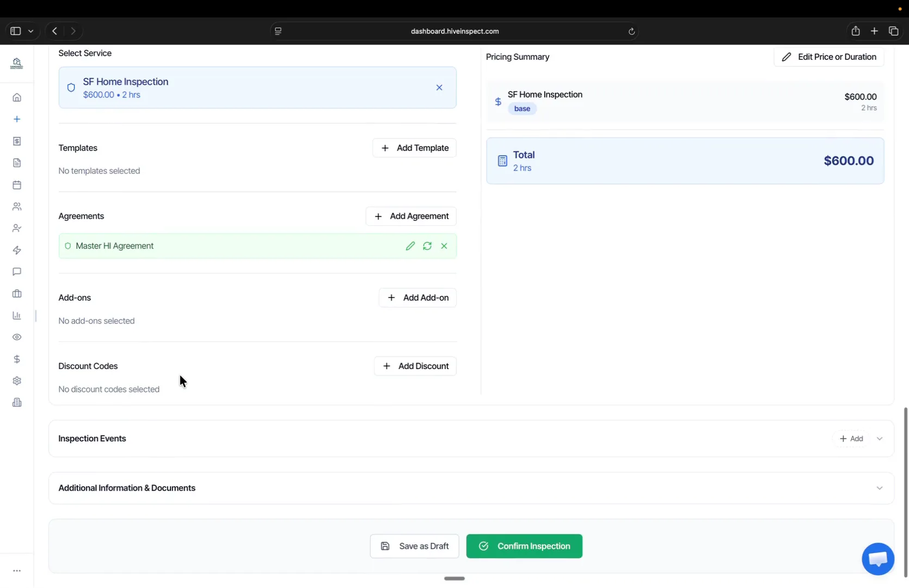This screenshot has height=588, width=909.
Task: Click Save as Draft
Action: pyautogui.click(x=414, y=546)
